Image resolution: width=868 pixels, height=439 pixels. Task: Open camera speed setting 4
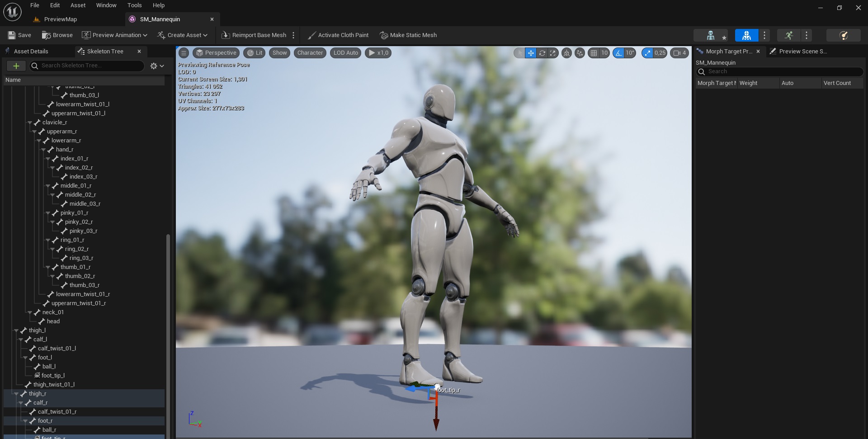pos(679,53)
